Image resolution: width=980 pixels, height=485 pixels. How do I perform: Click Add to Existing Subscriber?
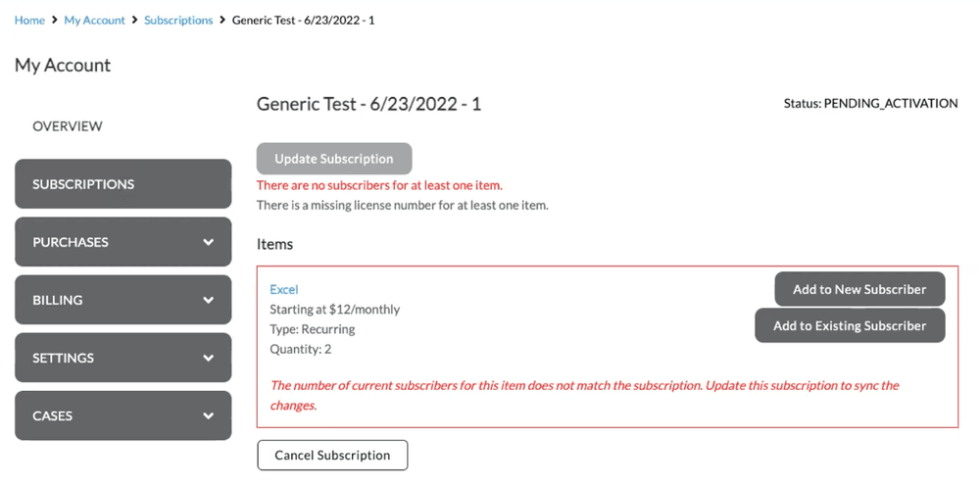850,325
